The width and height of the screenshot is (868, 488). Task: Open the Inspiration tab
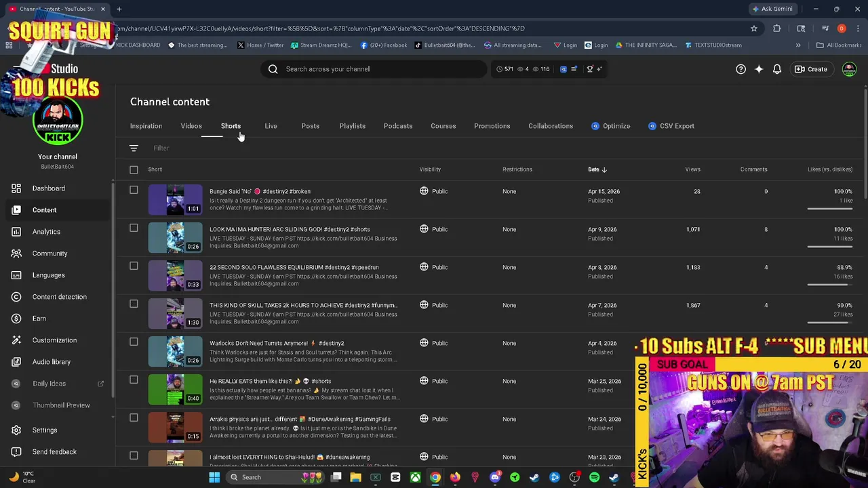point(146,126)
